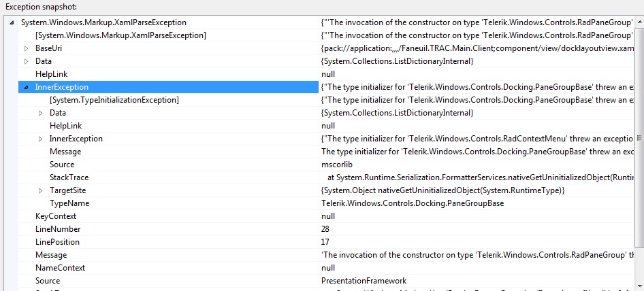Collapse the root System.Windows.Markup.XamlParseException node
This screenshot has width=644, height=291.
click(13, 22)
